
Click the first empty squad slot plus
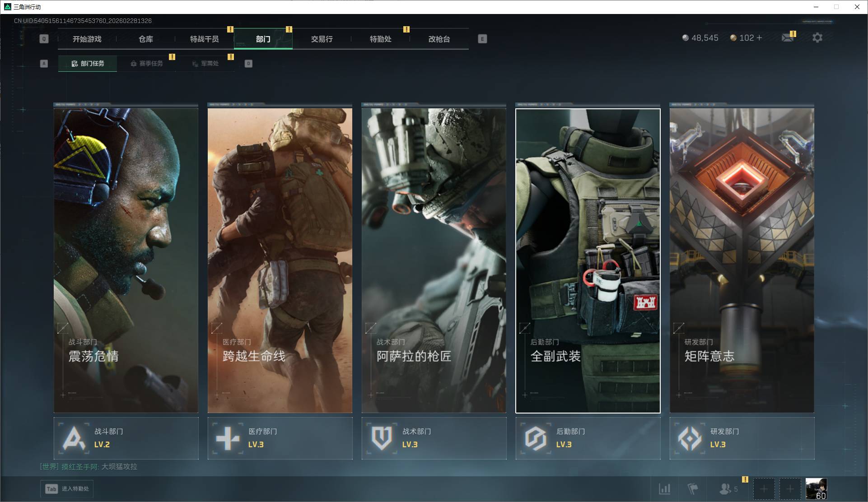pyautogui.click(x=764, y=488)
